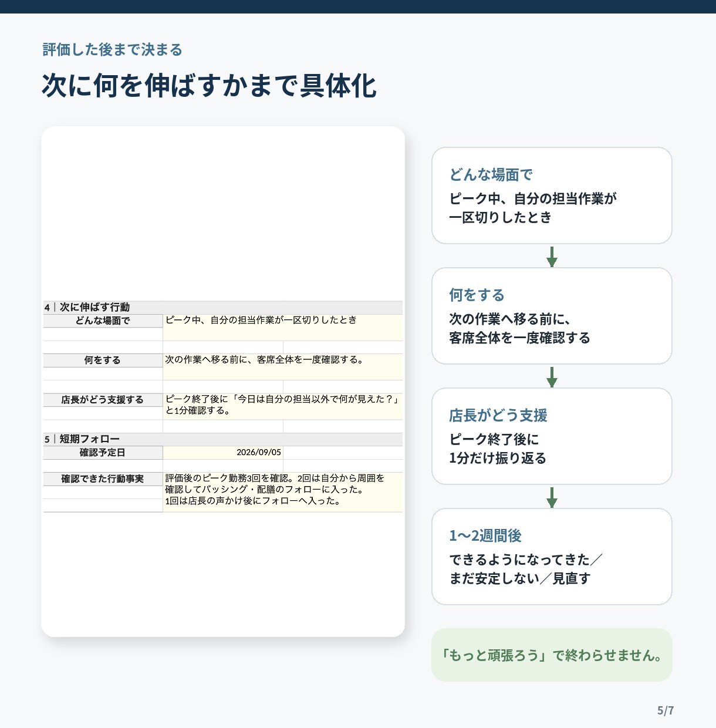716x728 pixels.
Task: Select the date cell 2026/09/05
Action: point(223,452)
